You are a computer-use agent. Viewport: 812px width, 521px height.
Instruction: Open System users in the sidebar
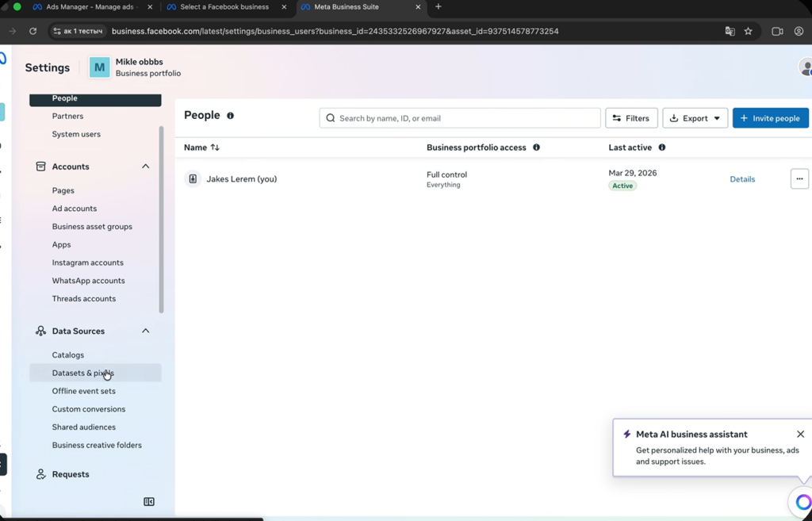click(x=76, y=134)
